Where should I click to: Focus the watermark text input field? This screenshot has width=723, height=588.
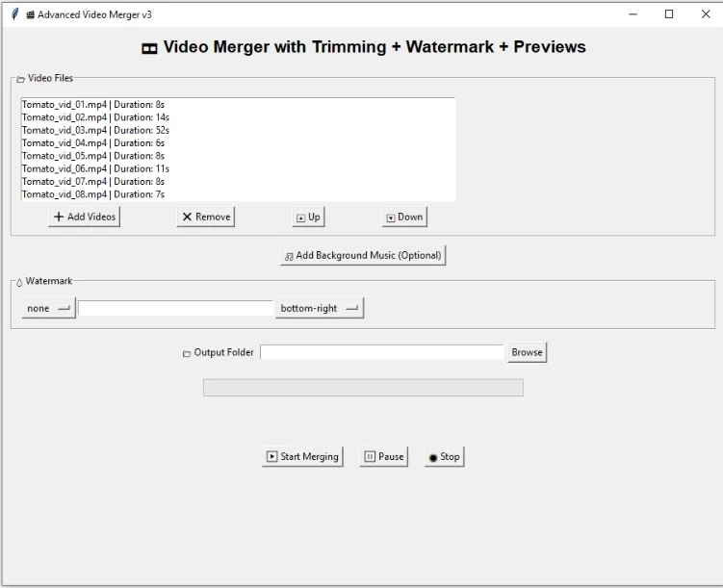pos(176,308)
